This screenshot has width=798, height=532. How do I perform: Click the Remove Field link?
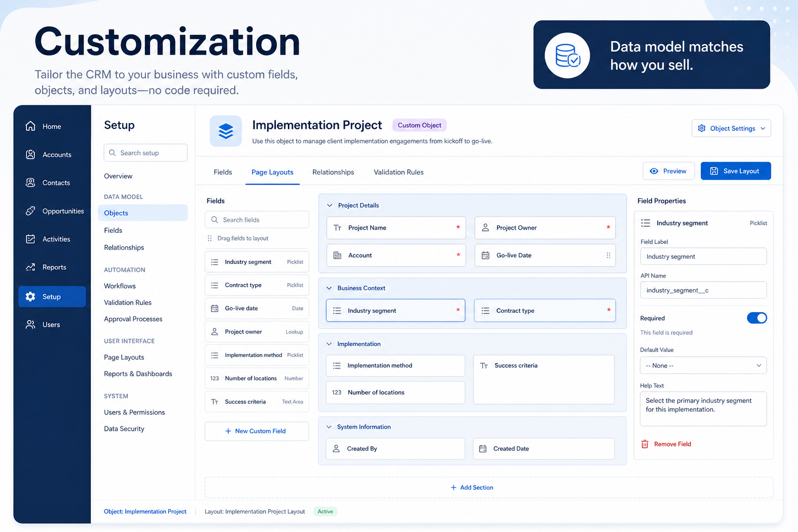coord(672,444)
